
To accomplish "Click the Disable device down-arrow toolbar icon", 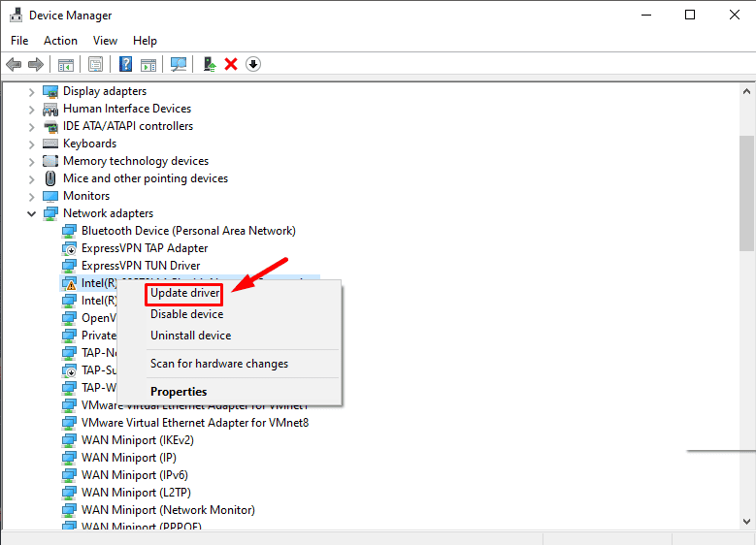I will pos(253,64).
